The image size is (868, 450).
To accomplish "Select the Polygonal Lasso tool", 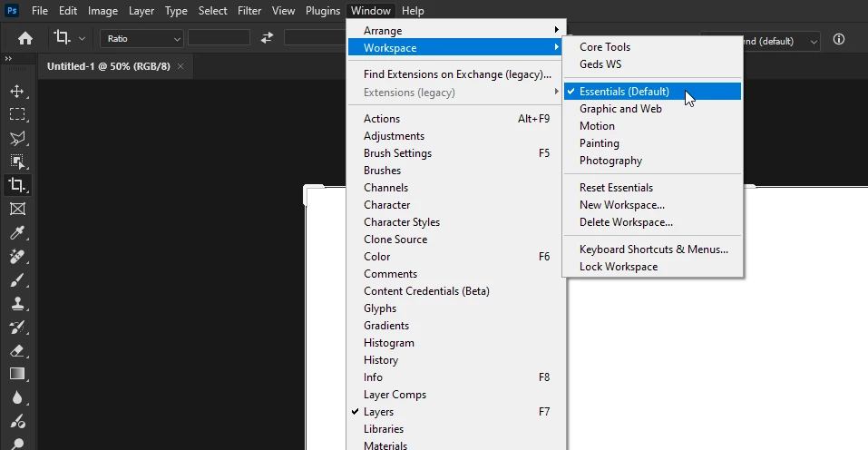I will [17, 139].
